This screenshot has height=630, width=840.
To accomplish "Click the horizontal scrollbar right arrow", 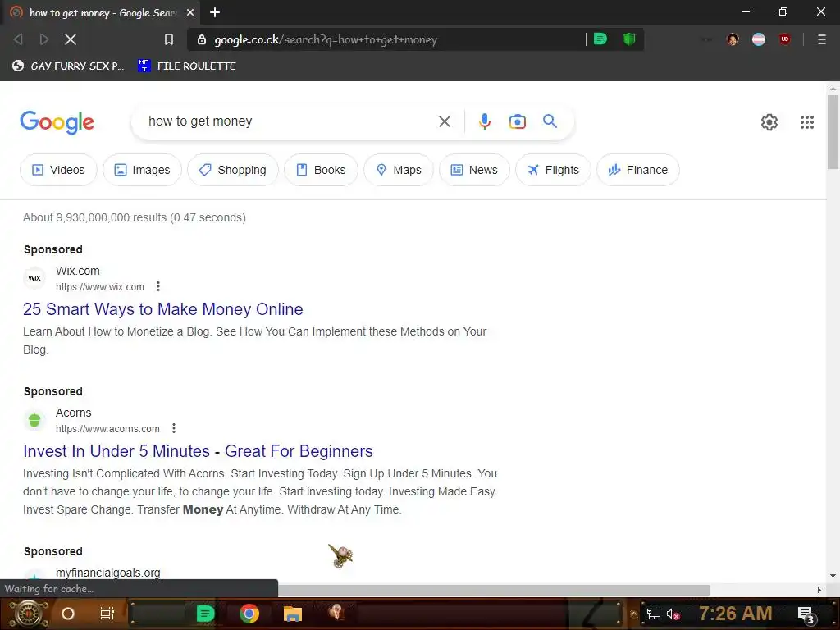I will (x=819, y=590).
